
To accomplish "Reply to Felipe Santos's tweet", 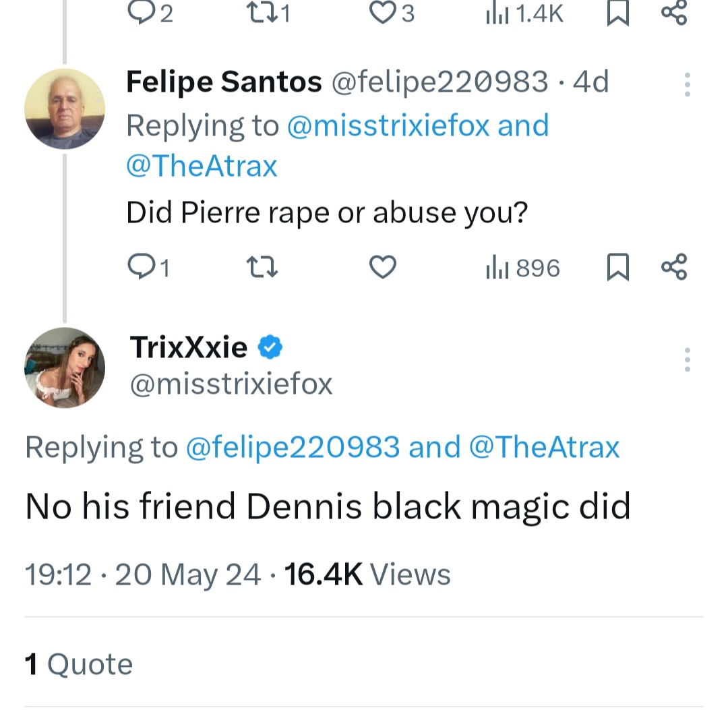I will point(140,268).
